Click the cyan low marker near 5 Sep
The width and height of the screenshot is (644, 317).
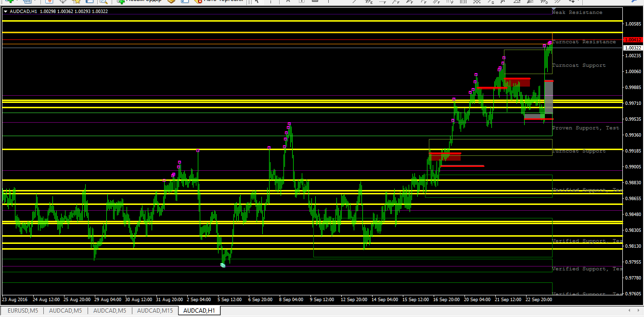coord(223,265)
